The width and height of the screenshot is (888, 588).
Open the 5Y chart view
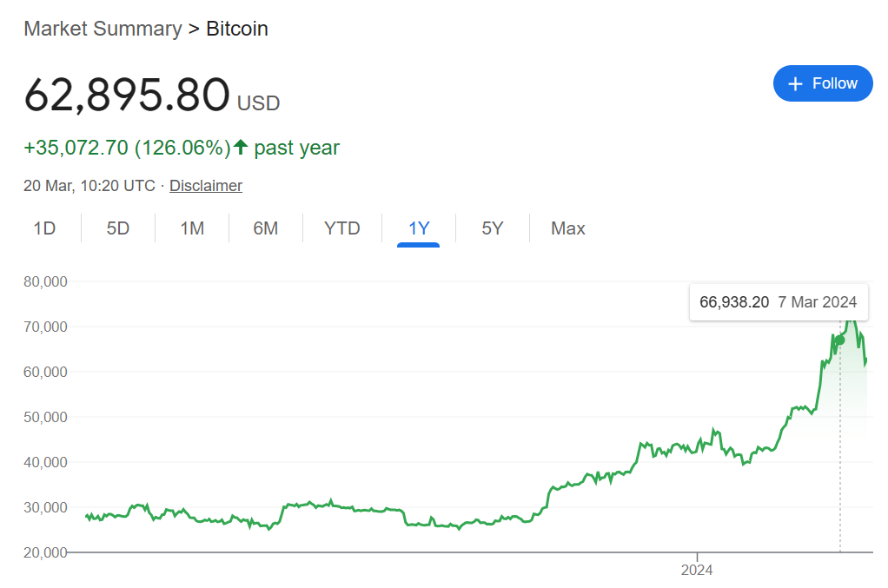click(492, 228)
